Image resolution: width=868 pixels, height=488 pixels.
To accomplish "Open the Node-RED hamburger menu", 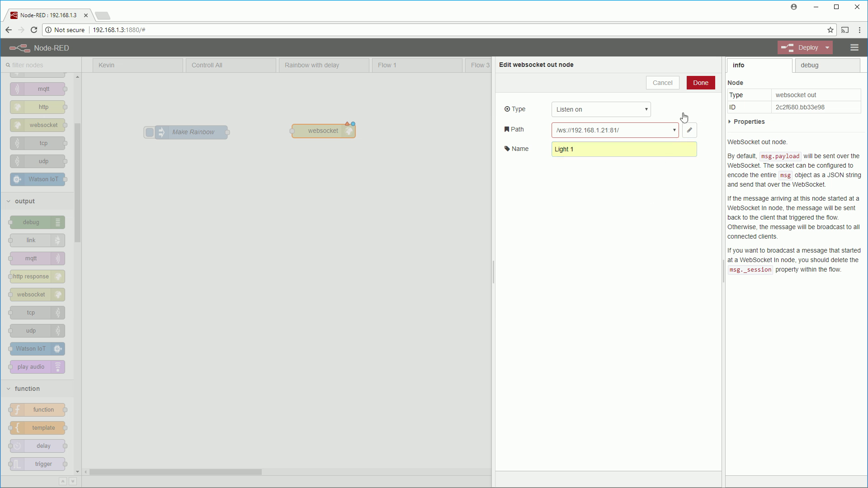I will point(854,47).
